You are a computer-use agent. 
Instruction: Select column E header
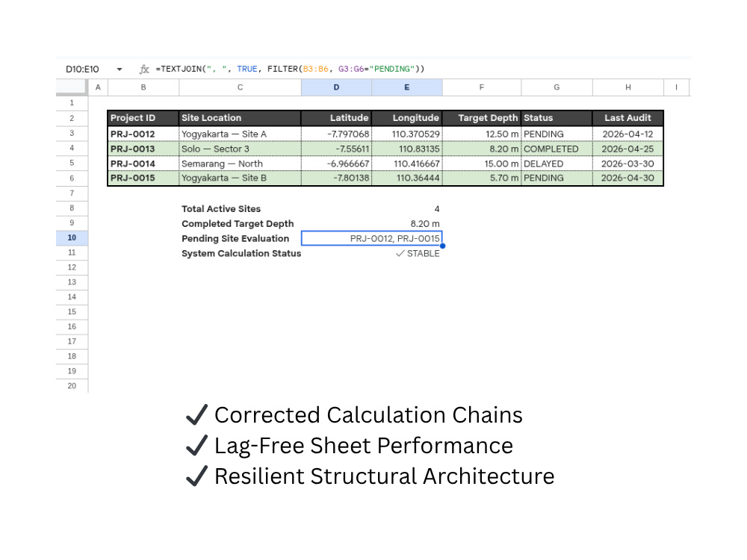tap(407, 87)
